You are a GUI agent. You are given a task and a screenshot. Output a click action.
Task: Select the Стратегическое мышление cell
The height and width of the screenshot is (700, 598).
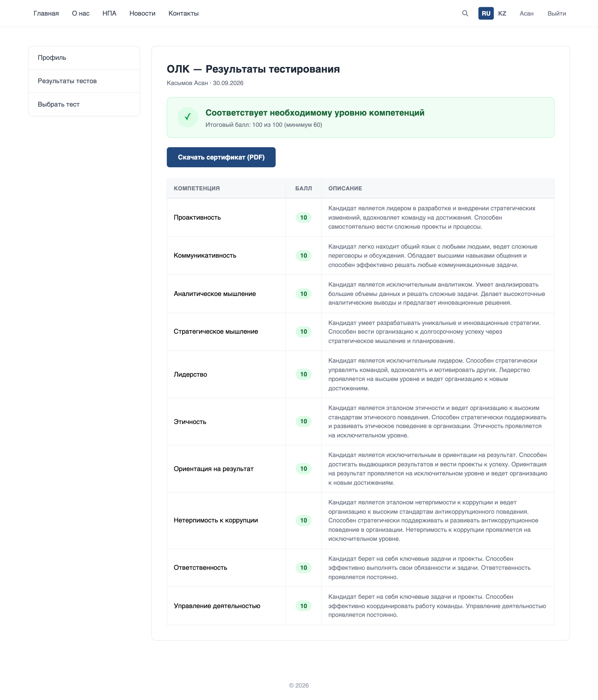226,332
